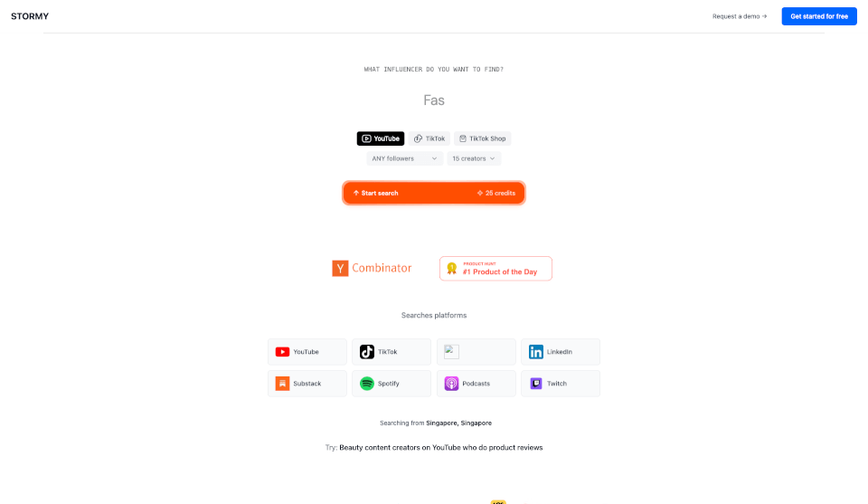Click the Spotify logo icon
This screenshot has width=868, height=504.
click(x=367, y=384)
